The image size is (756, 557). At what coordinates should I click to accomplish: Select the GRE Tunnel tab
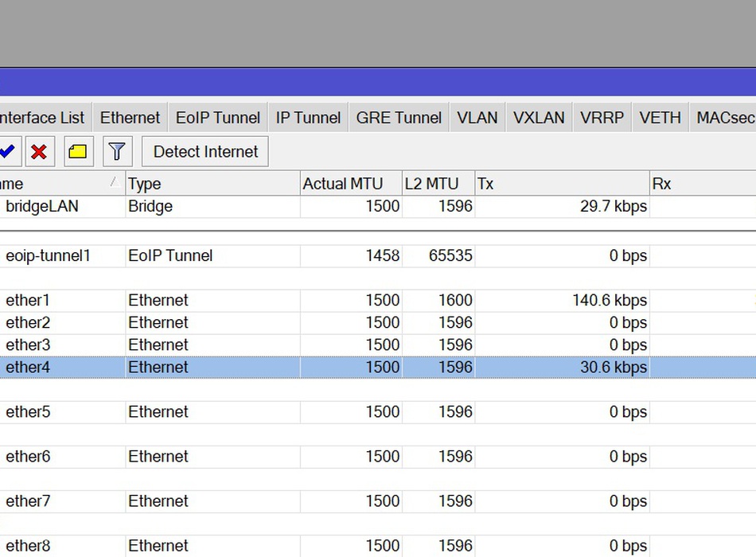[399, 118]
